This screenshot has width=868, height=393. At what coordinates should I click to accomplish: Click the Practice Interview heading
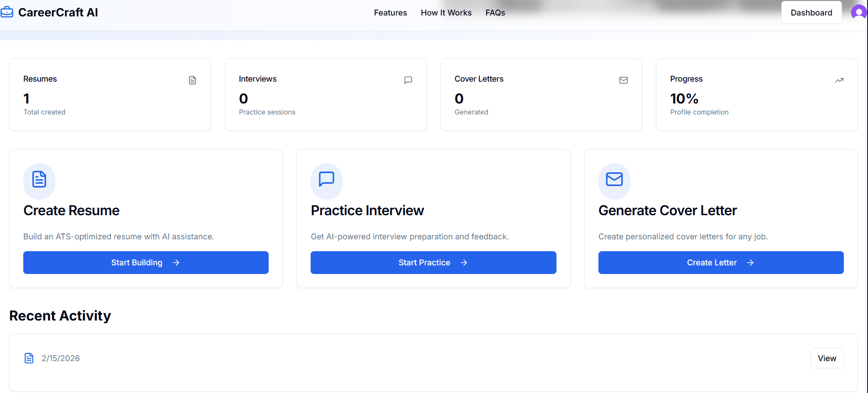pos(367,211)
